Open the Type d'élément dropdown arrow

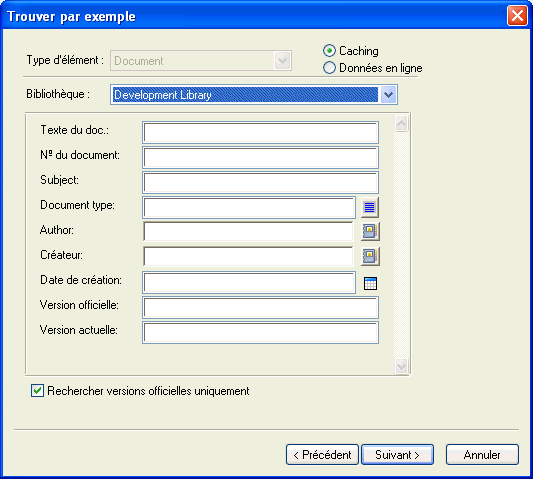pyautogui.click(x=282, y=61)
